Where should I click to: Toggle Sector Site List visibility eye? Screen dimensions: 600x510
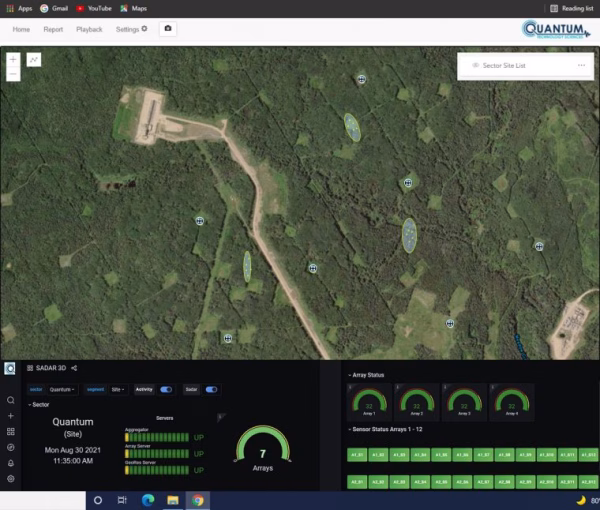pyautogui.click(x=474, y=65)
